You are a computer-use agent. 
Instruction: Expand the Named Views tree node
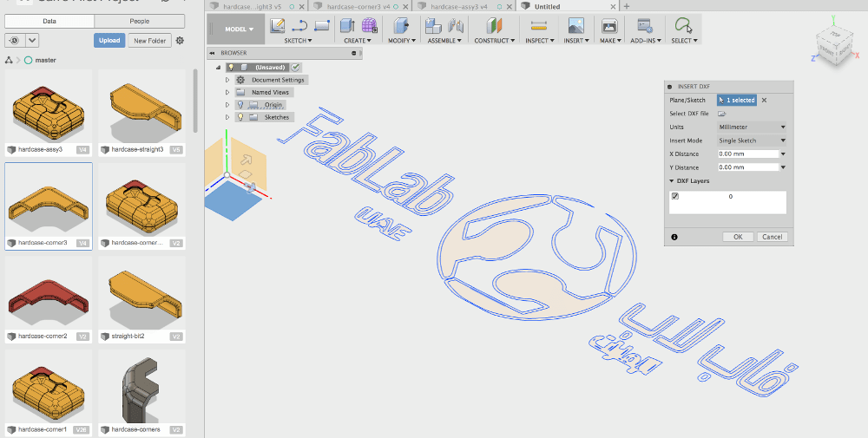(227, 92)
